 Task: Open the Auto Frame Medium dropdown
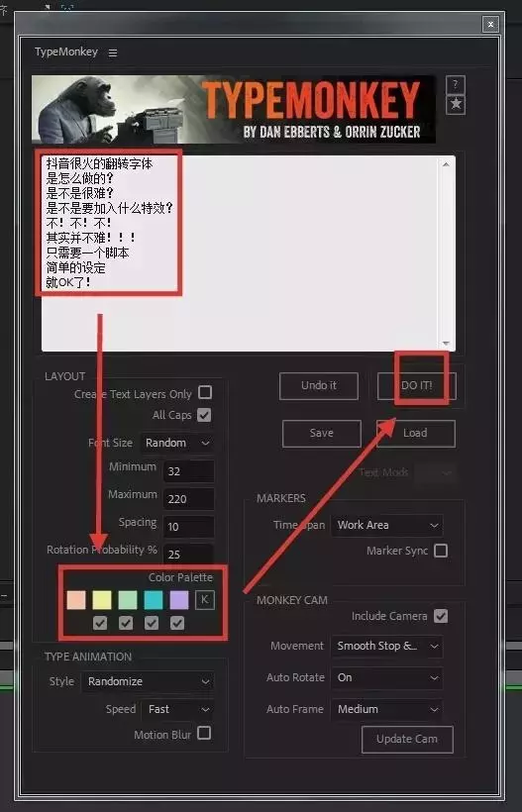click(387, 709)
